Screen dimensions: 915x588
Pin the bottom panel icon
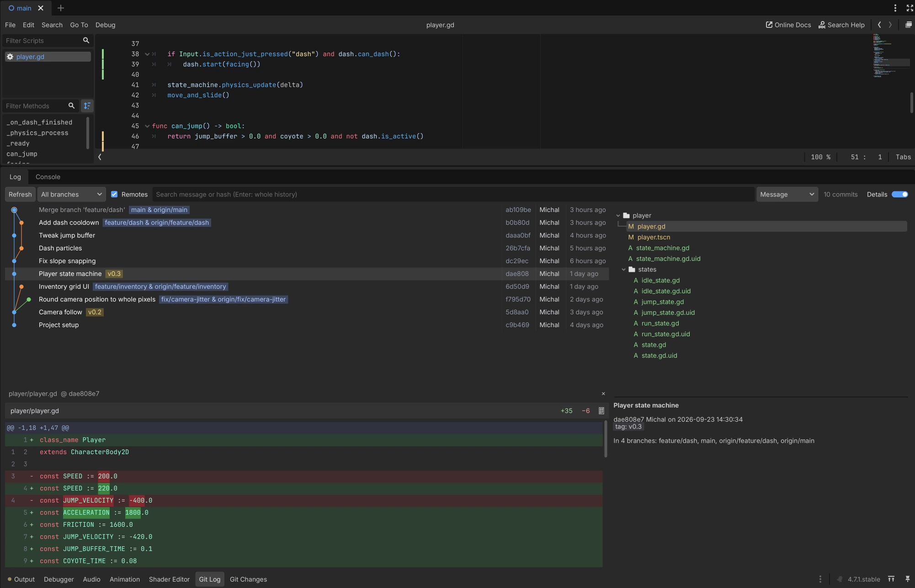point(908,579)
